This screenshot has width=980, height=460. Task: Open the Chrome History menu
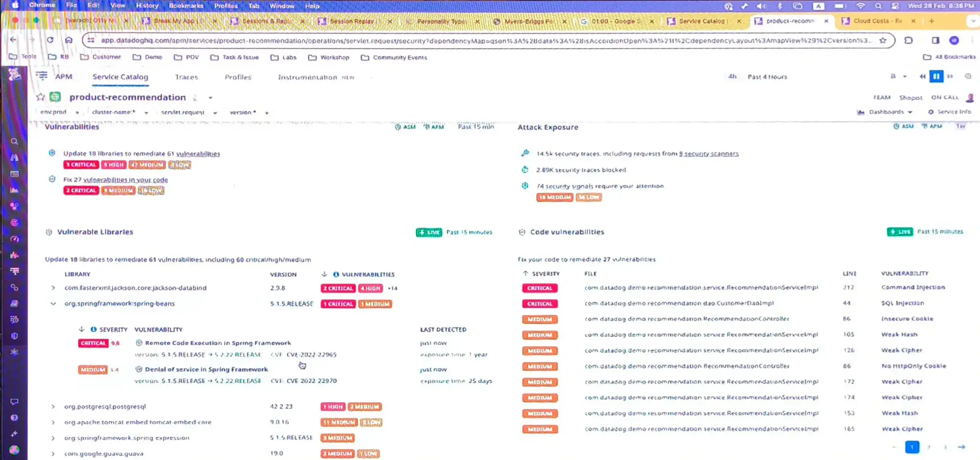tap(147, 6)
